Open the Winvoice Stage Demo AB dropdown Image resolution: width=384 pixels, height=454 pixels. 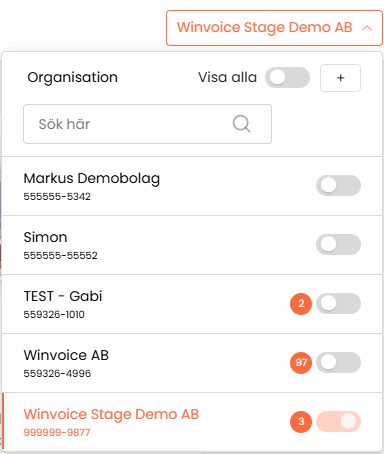(274, 28)
